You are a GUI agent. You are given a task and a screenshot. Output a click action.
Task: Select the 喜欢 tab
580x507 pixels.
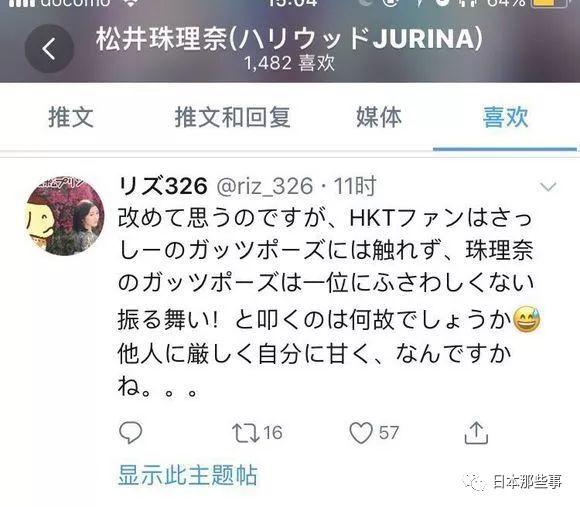pos(505,117)
